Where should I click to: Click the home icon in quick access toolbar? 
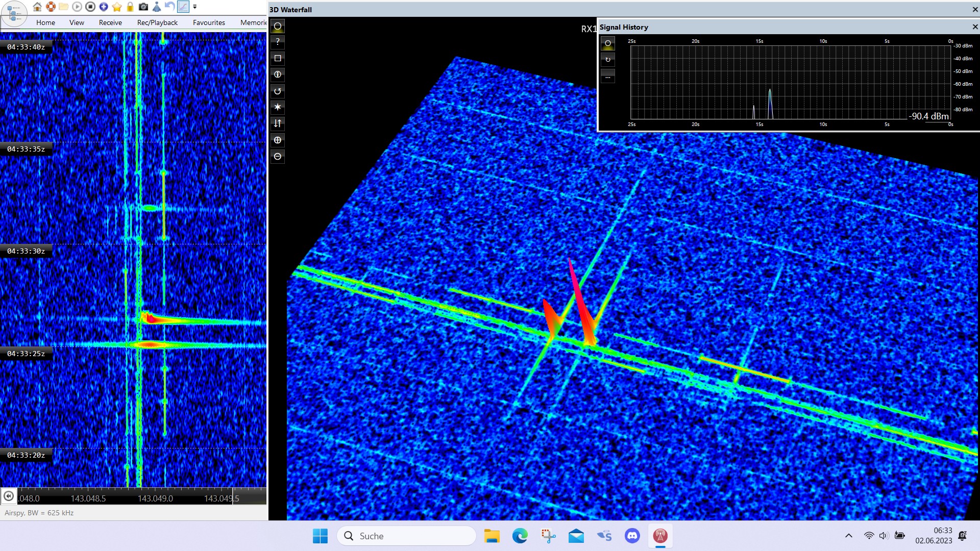(x=37, y=7)
